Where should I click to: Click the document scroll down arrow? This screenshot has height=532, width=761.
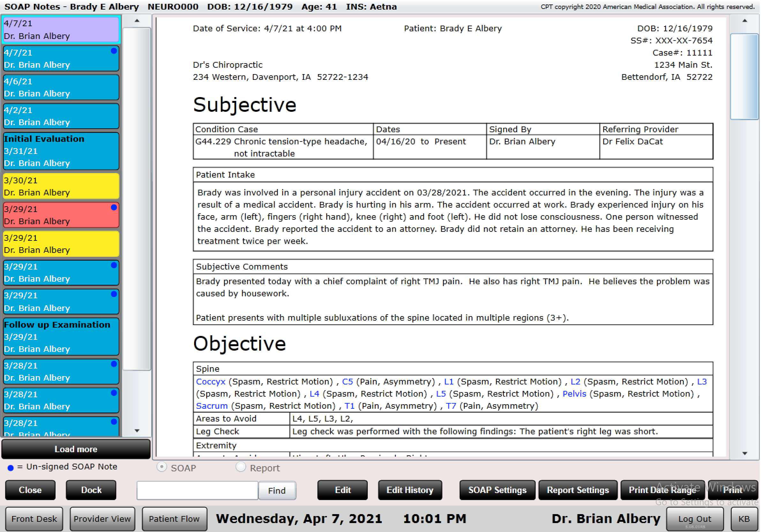click(745, 453)
